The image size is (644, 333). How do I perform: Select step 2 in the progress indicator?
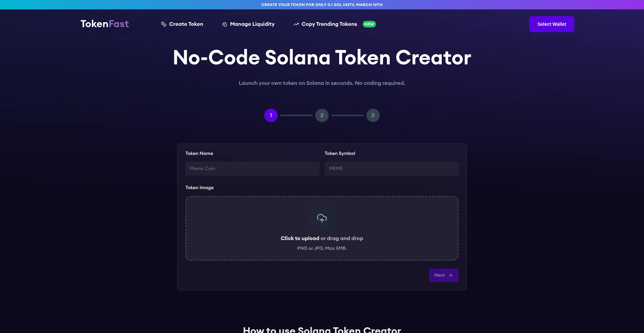322,115
